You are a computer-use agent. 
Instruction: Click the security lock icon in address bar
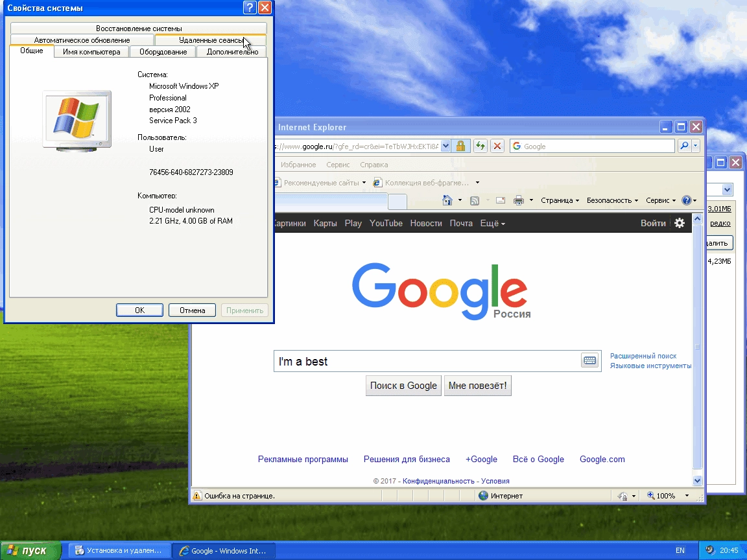click(460, 146)
